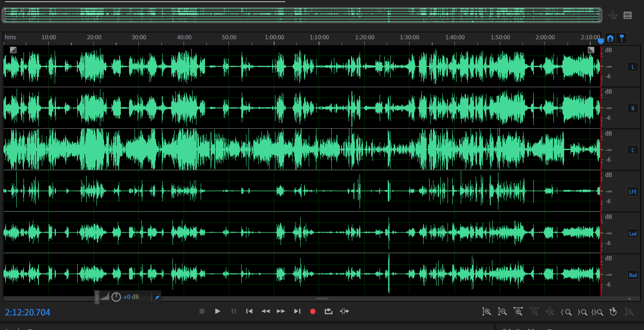Click left handle of overview navigator
The width and height of the screenshot is (644, 330).
4,15
